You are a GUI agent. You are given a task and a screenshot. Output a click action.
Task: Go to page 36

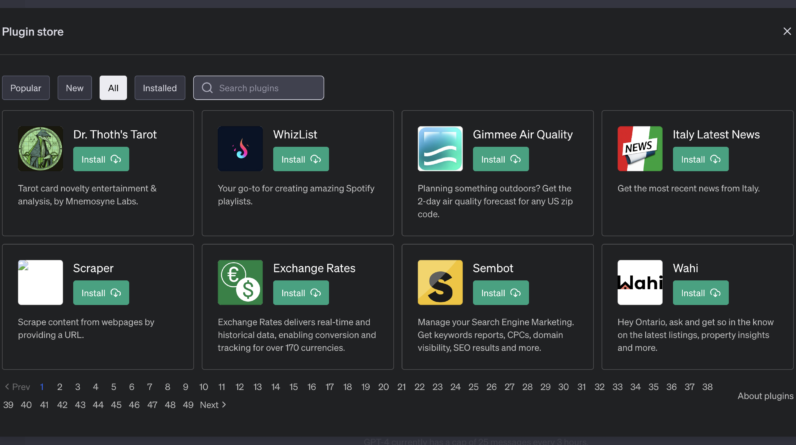pos(671,387)
